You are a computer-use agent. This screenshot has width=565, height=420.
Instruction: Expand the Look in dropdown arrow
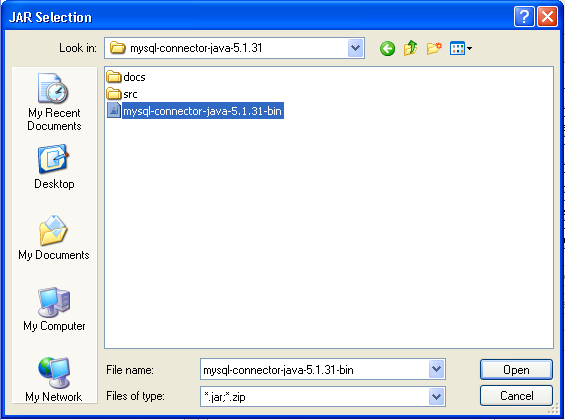click(x=356, y=48)
